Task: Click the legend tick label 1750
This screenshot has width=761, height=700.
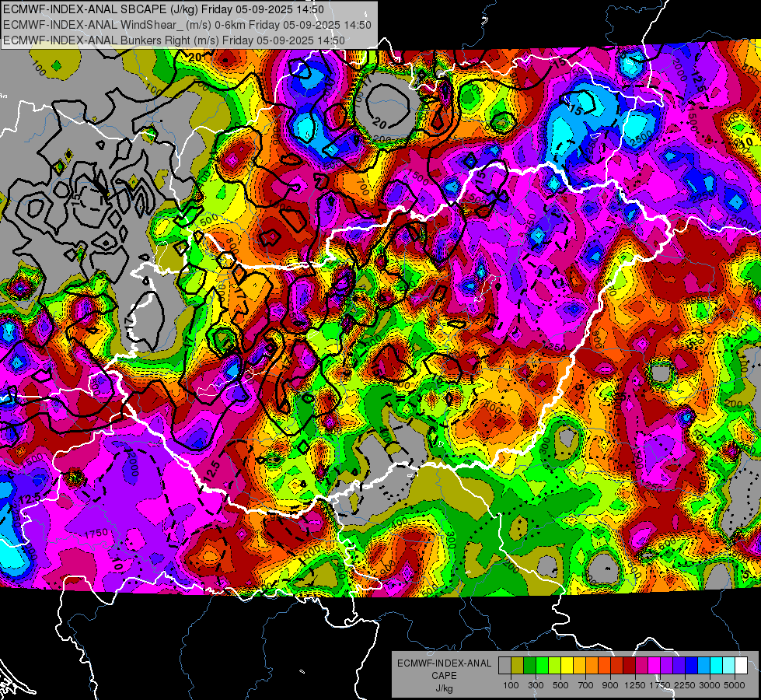Action: click(x=660, y=685)
